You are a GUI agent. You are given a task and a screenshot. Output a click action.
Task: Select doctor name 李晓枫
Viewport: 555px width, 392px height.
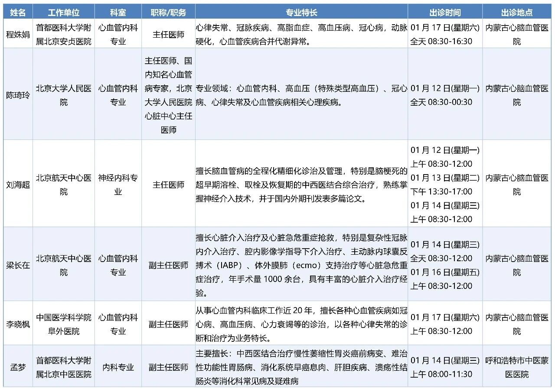point(18,324)
